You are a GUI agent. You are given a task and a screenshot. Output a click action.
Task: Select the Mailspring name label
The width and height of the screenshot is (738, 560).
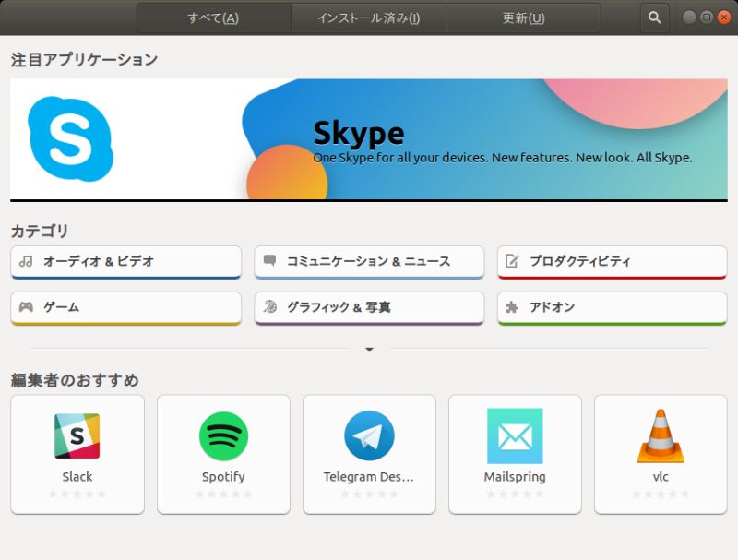515,477
